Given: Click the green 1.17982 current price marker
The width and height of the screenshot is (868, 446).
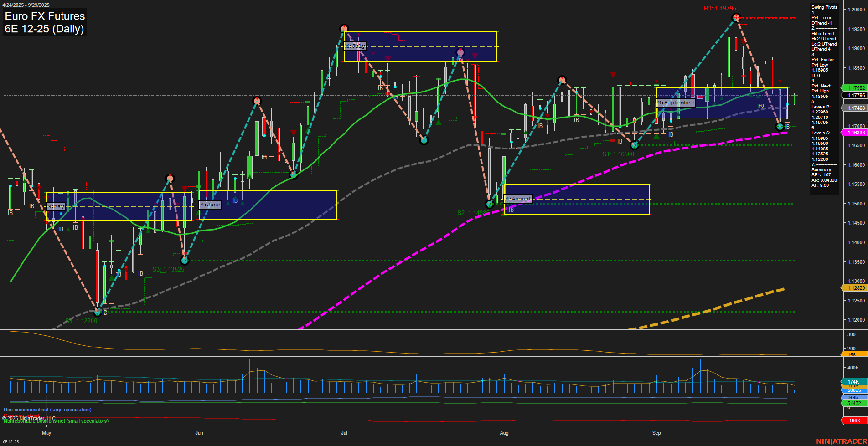Looking at the screenshot, I should 855,88.
